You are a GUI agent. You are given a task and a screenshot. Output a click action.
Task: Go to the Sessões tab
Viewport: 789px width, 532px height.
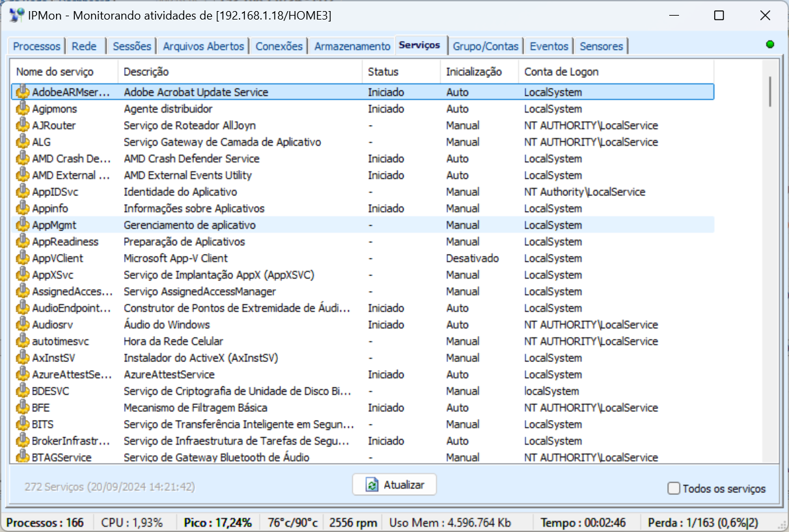131,46
